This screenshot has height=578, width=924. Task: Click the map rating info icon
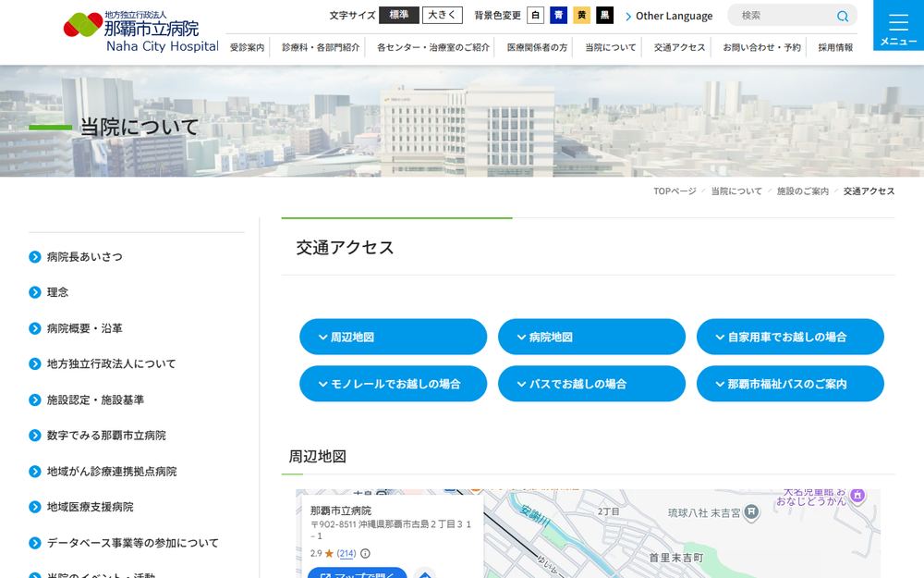365,553
